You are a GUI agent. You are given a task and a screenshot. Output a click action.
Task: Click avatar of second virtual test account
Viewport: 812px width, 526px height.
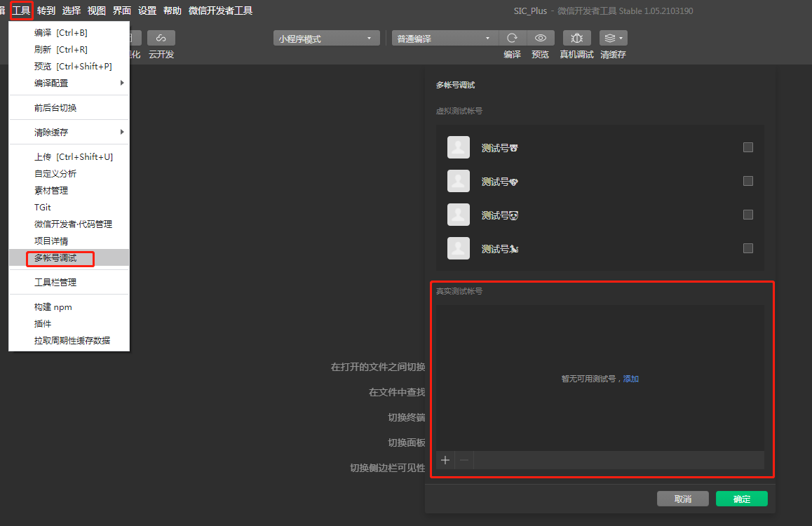pos(459,181)
